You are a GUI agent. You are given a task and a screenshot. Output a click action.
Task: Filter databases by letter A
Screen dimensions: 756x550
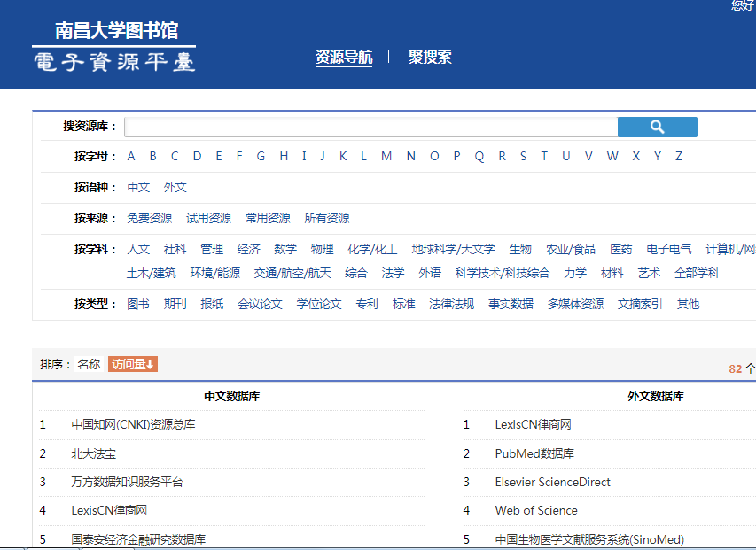click(130, 156)
